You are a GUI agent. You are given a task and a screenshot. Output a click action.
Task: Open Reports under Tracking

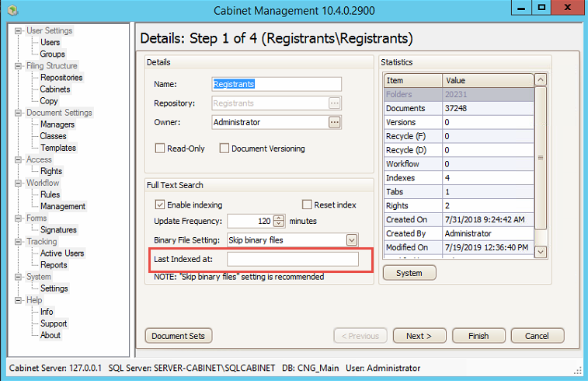tap(54, 264)
